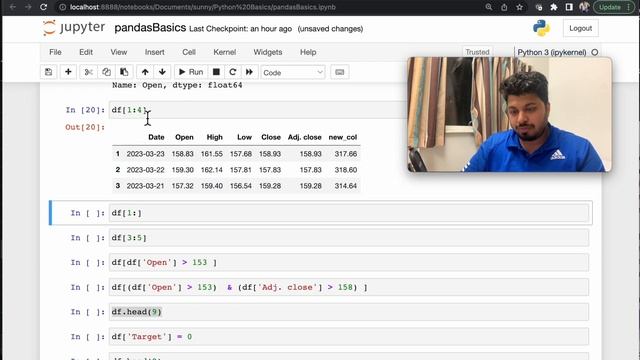Click browser back arrow
This screenshot has height=360, width=640.
click(13, 7)
